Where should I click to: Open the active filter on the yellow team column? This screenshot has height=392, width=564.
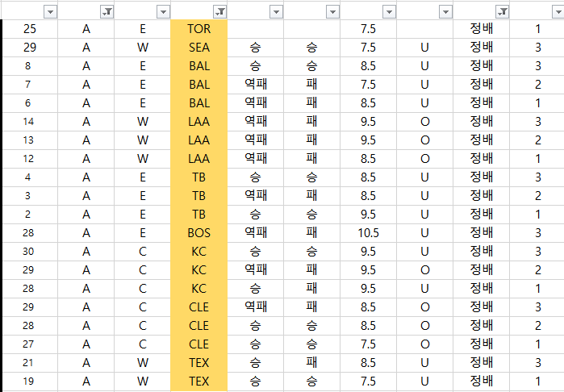219,11
